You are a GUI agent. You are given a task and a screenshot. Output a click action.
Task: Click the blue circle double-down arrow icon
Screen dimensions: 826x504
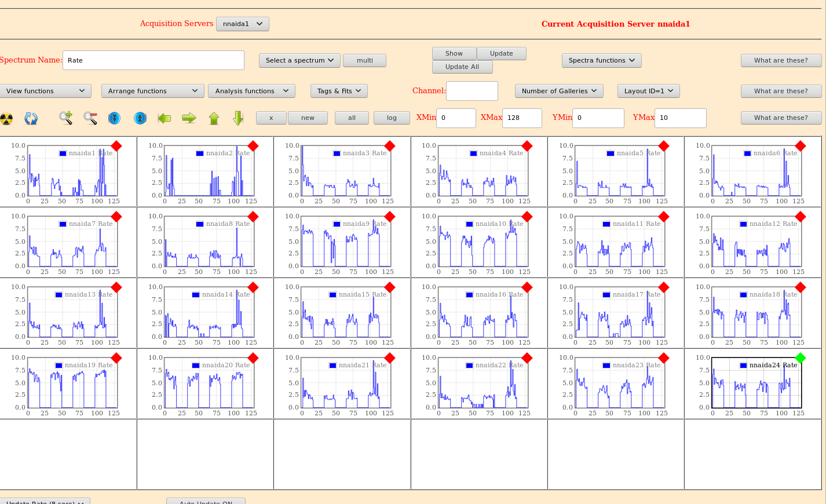click(115, 118)
